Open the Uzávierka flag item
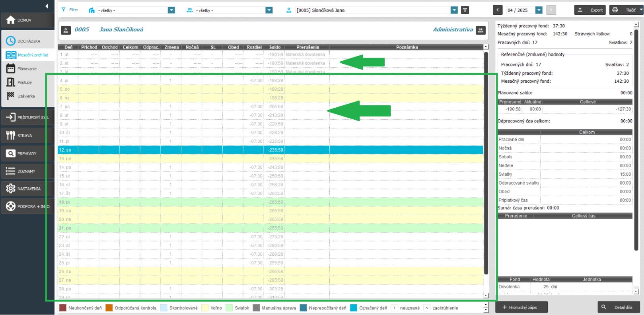644x315 pixels. click(26, 96)
